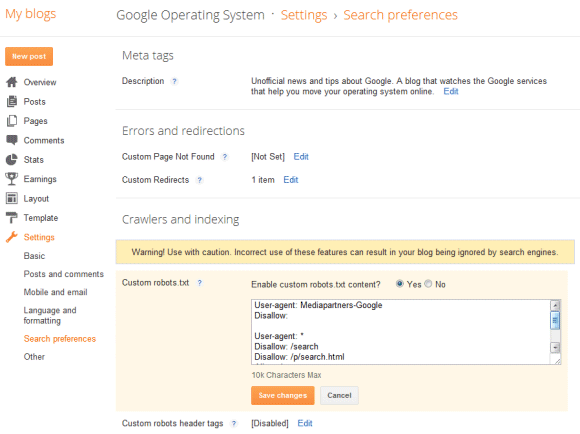The width and height of the screenshot is (580, 434).
Task: Click the My blogs link
Action: point(30,14)
